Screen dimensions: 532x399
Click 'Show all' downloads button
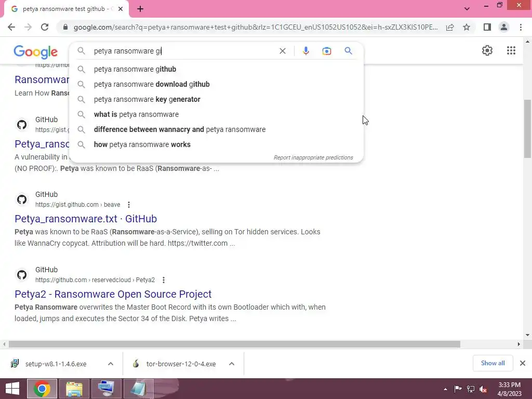click(x=493, y=363)
